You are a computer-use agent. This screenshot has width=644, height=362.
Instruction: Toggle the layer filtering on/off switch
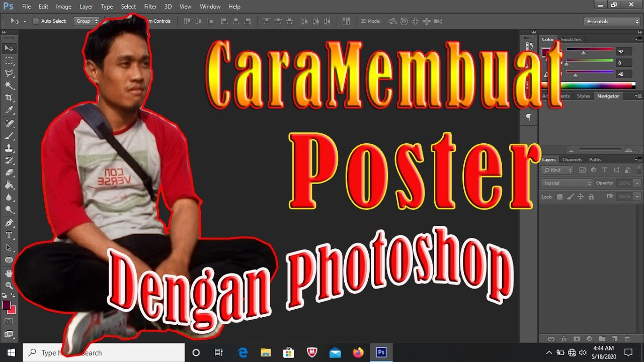639,170
